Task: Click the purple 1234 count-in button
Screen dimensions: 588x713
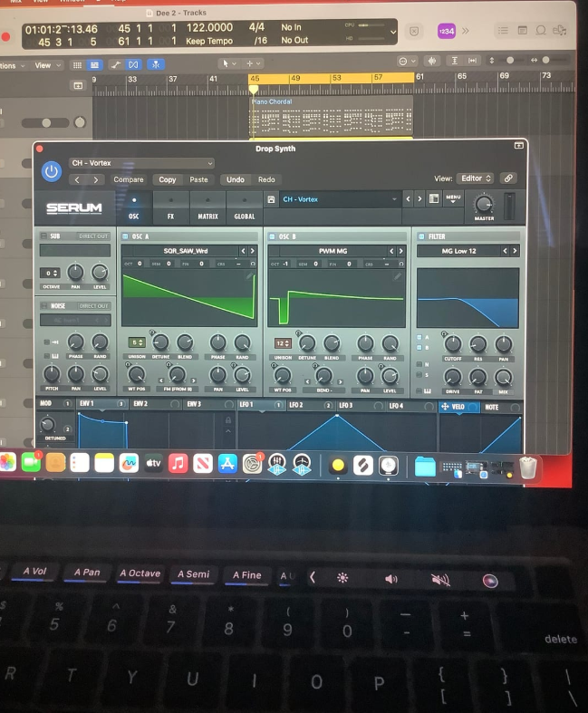Action: [x=446, y=31]
